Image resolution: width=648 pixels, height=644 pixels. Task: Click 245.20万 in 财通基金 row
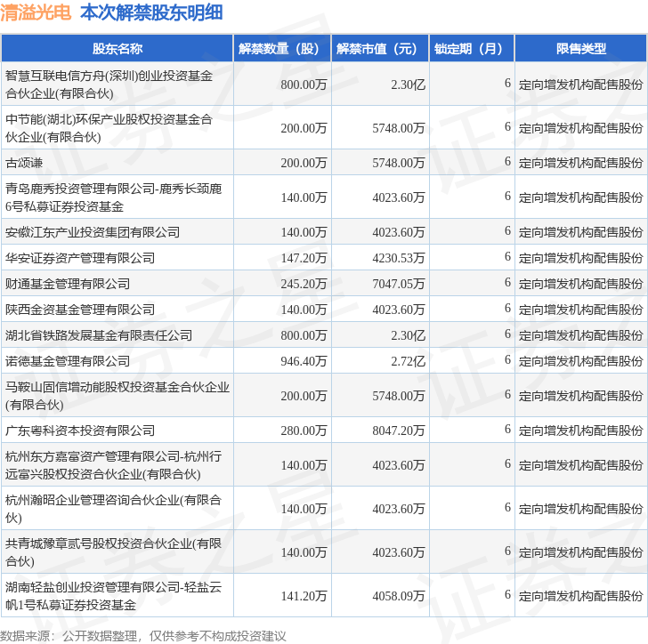[304, 284]
